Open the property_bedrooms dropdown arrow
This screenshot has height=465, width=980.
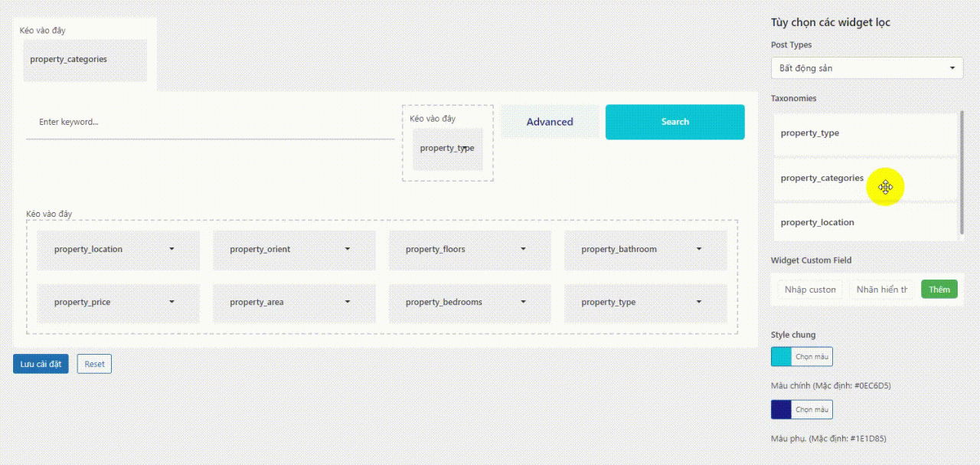[523, 302]
